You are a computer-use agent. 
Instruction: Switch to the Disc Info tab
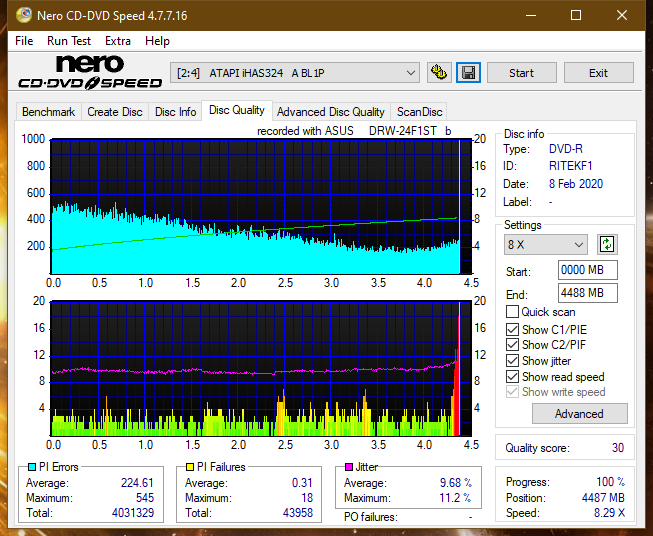pos(175,112)
